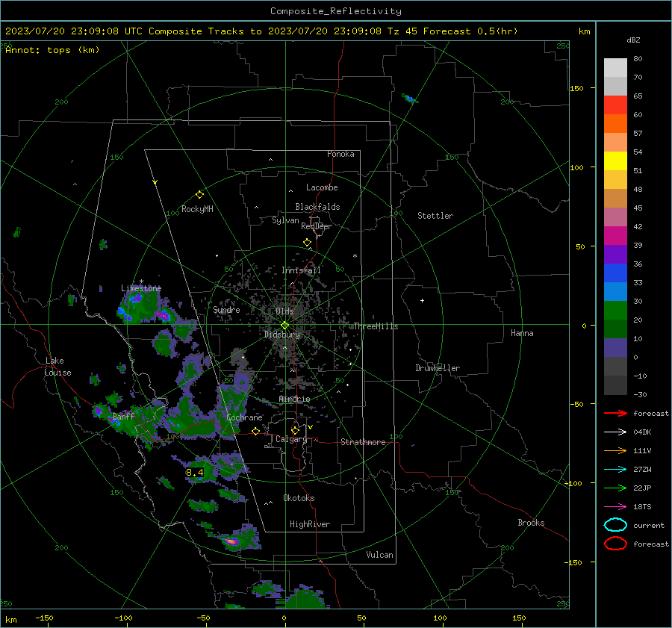This screenshot has width=672, height=628.
Task: Click the 8.4 storm top annotation
Action: coord(195,473)
